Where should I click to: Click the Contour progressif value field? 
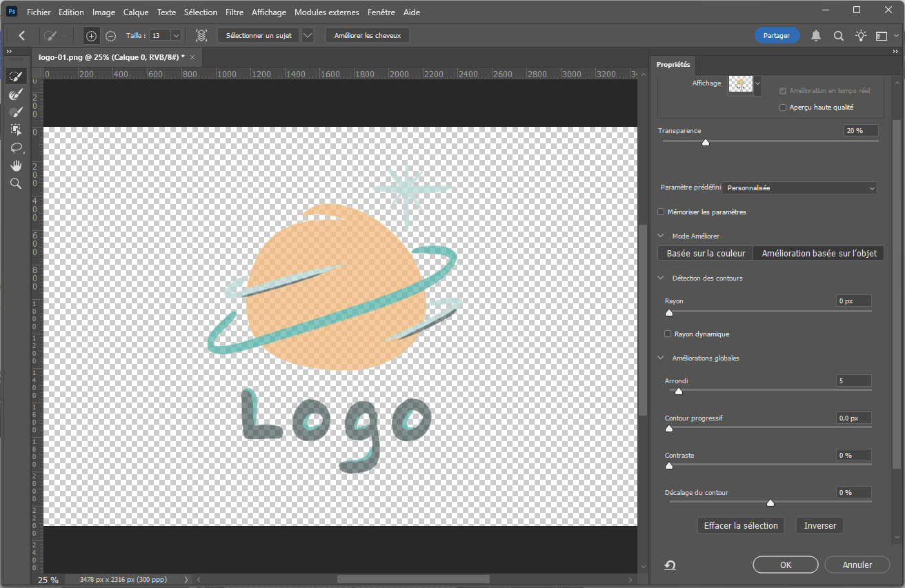coord(853,418)
